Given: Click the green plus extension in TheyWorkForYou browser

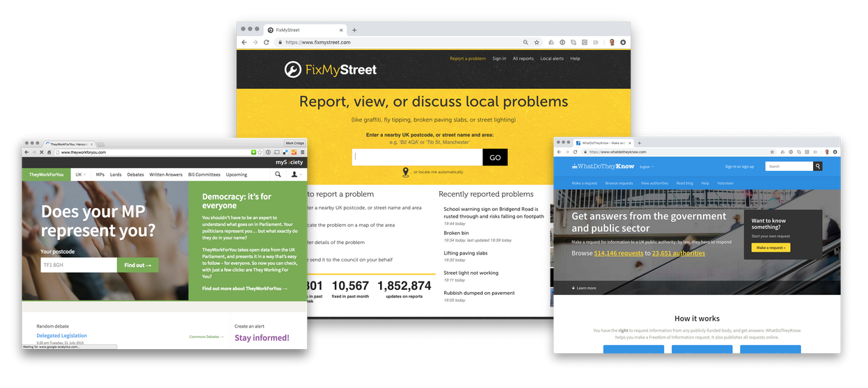Looking at the screenshot, I should [x=253, y=152].
